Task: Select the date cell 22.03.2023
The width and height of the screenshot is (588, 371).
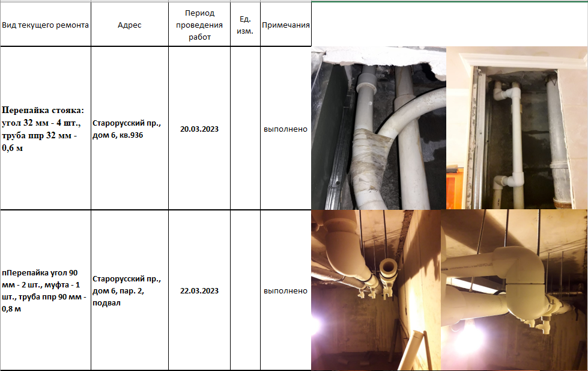Action: click(199, 290)
